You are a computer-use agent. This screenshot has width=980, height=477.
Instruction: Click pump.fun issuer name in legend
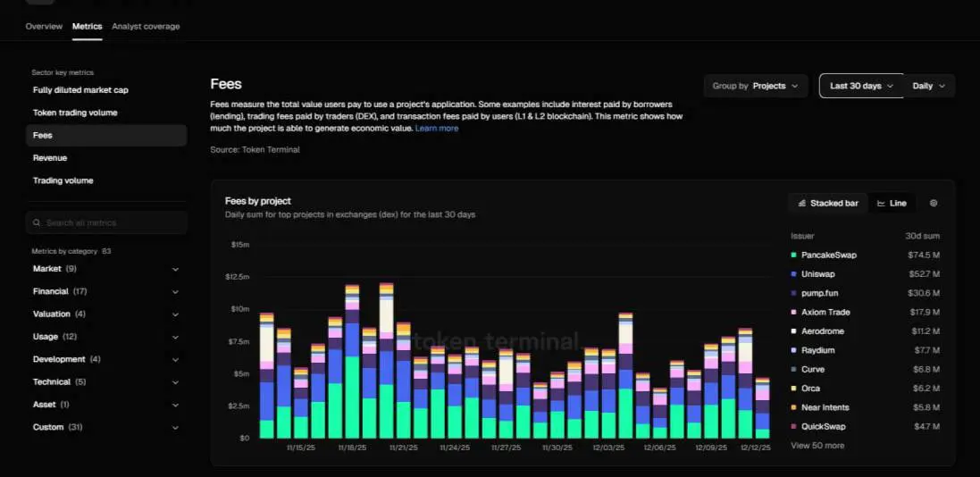822,293
